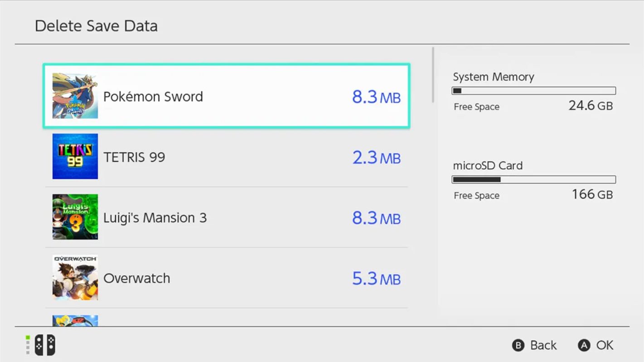Click the Luigi's Mansion 3 title text
The width and height of the screenshot is (644, 362).
[155, 218]
